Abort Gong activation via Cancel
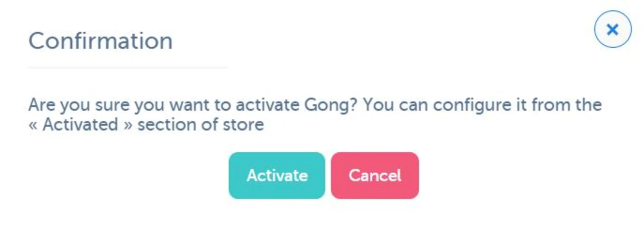Screen dimensions: 644x230 pyautogui.click(x=375, y=175)
